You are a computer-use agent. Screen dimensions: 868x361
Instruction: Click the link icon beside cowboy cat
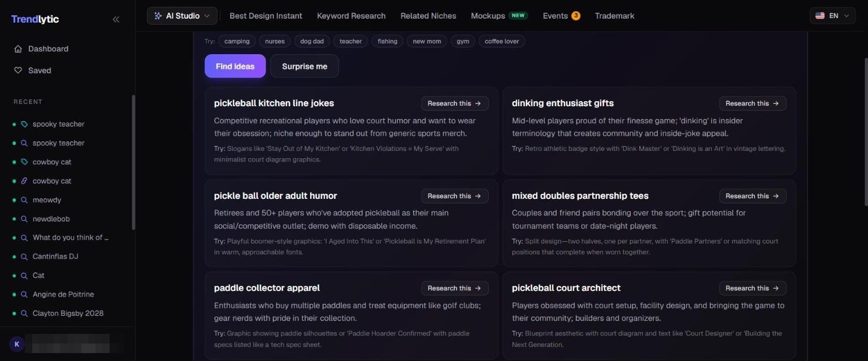[24, 181]
